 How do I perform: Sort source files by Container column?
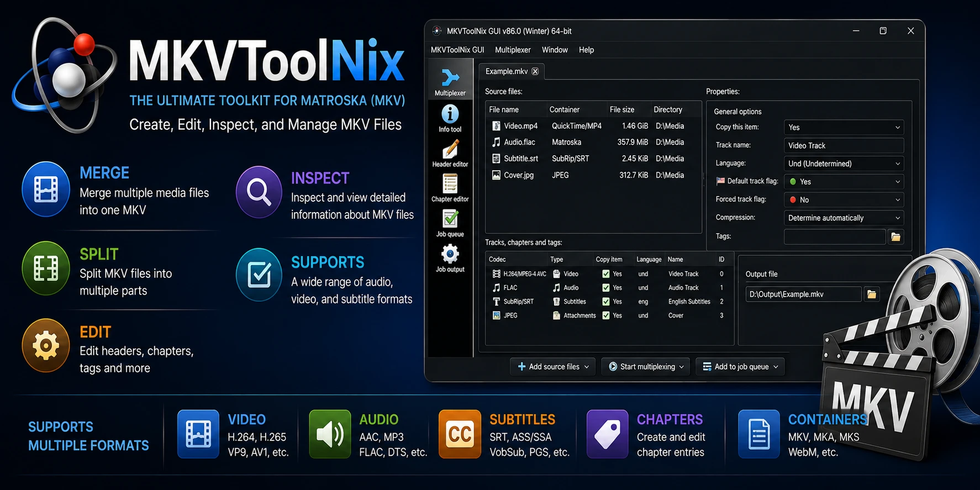click(x=565, y=110)
